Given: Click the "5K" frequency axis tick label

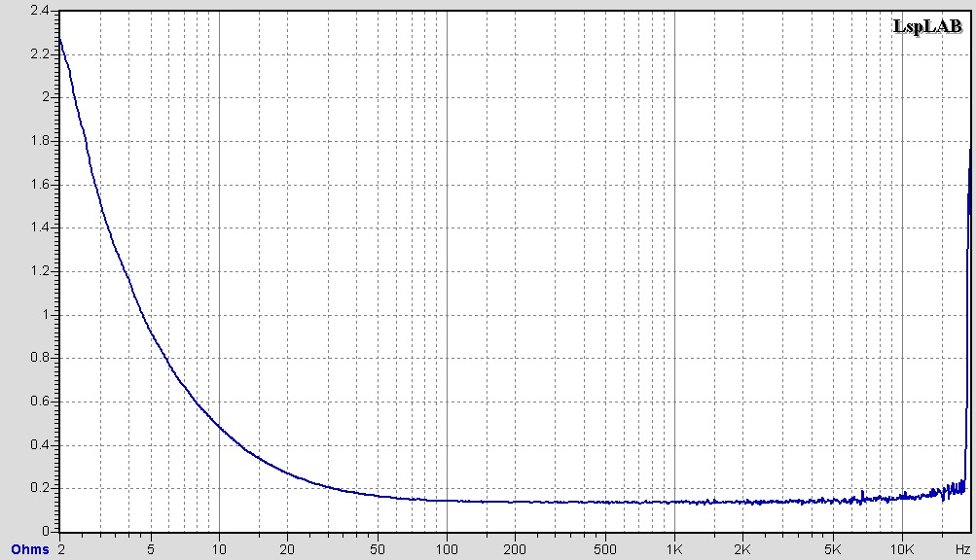Looking at the screenshot, I should [832, 549].
